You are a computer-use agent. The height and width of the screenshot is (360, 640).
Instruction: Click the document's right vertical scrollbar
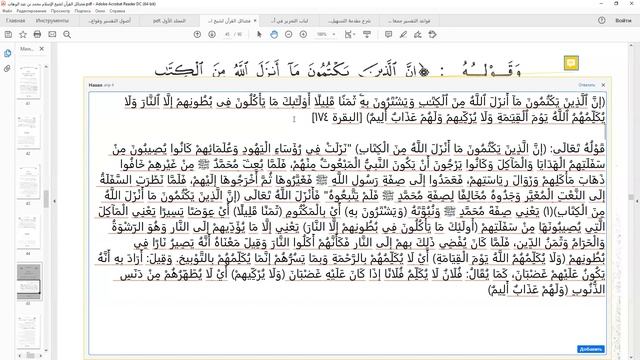631,197
